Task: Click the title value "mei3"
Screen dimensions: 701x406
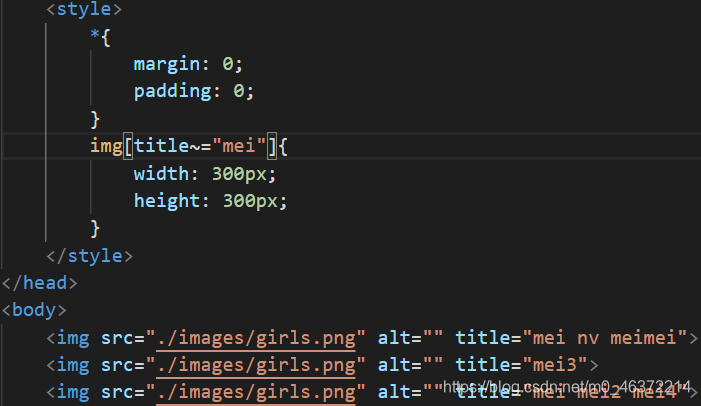Action: (x=554, y=365)
